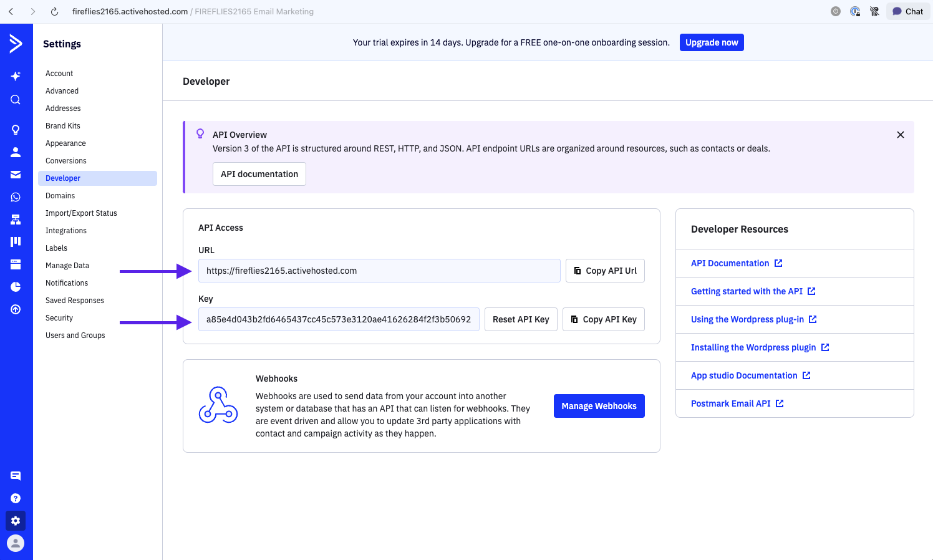
Task: Dismiss the API Overview banner
Action: point(900,135)
